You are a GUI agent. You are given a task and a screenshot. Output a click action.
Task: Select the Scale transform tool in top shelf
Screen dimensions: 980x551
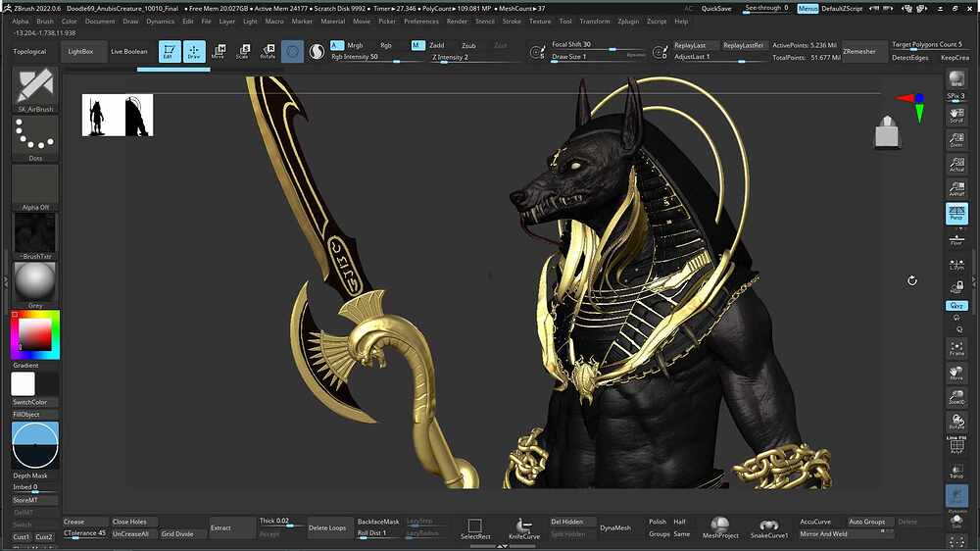click(243, 51)
